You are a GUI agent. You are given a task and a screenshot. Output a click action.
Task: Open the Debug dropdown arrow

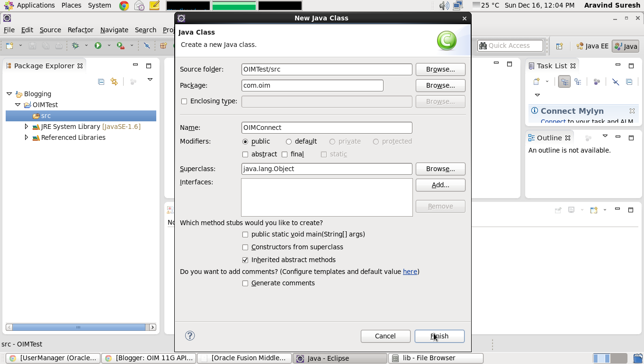[x=86, y=45]
